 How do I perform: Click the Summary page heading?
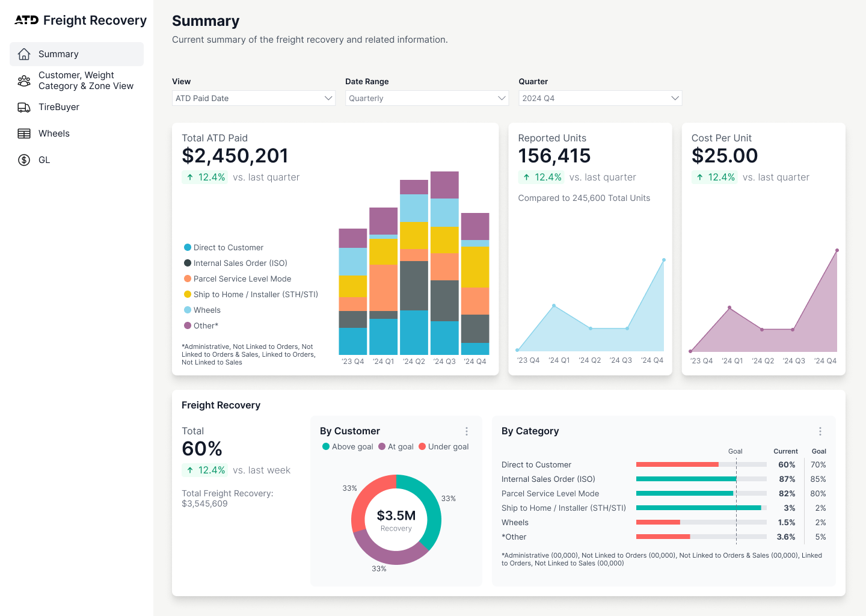[206, 21]
